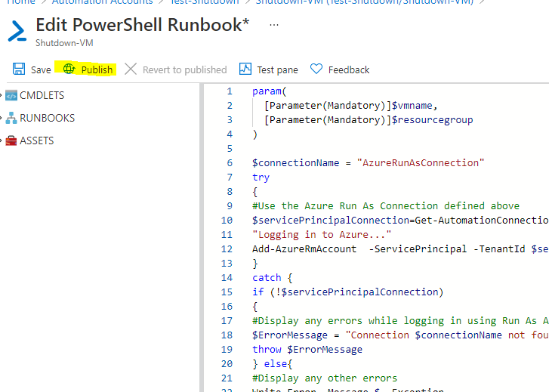The image size is (549, 392).
Task: Click comment 'Display any errors while logging'
Action: click(400, 321)
